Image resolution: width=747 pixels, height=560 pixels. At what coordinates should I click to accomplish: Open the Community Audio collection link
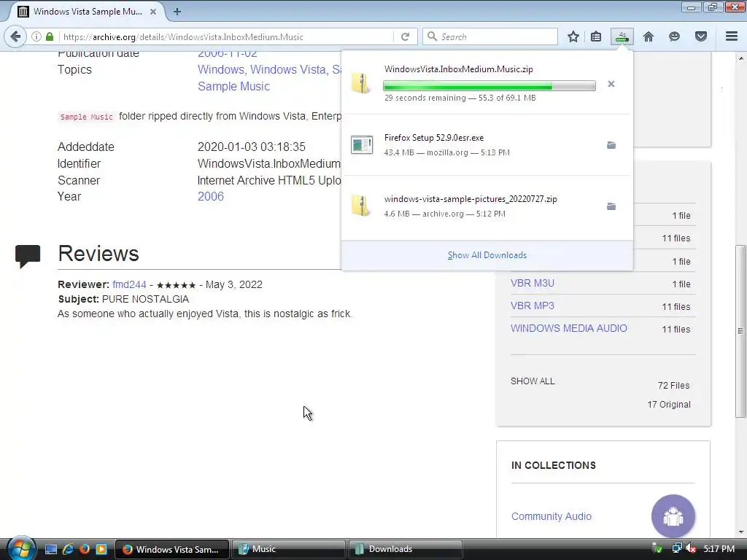551,517
